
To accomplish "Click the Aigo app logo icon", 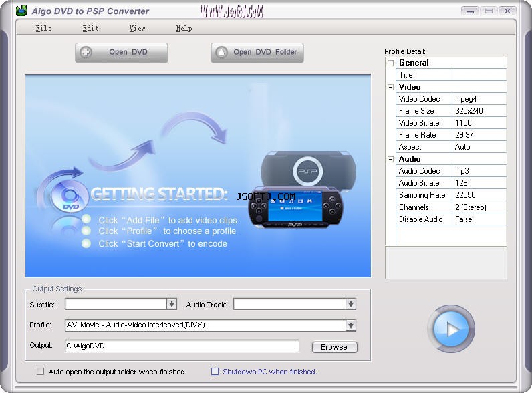I will [21, 11].
